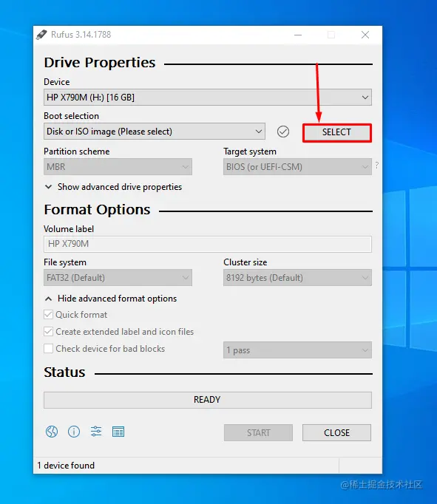Open the Target system BIOS dropdown
The image size is (437, 504).
point(297,166)
